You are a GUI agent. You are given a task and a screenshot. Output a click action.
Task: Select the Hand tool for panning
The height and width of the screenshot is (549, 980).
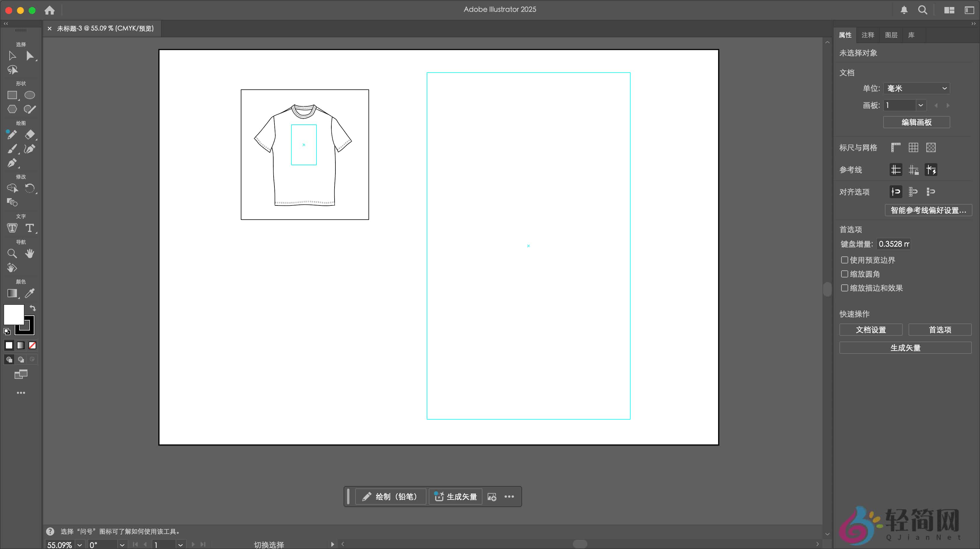pyautogui.click(x=30, y=253)
